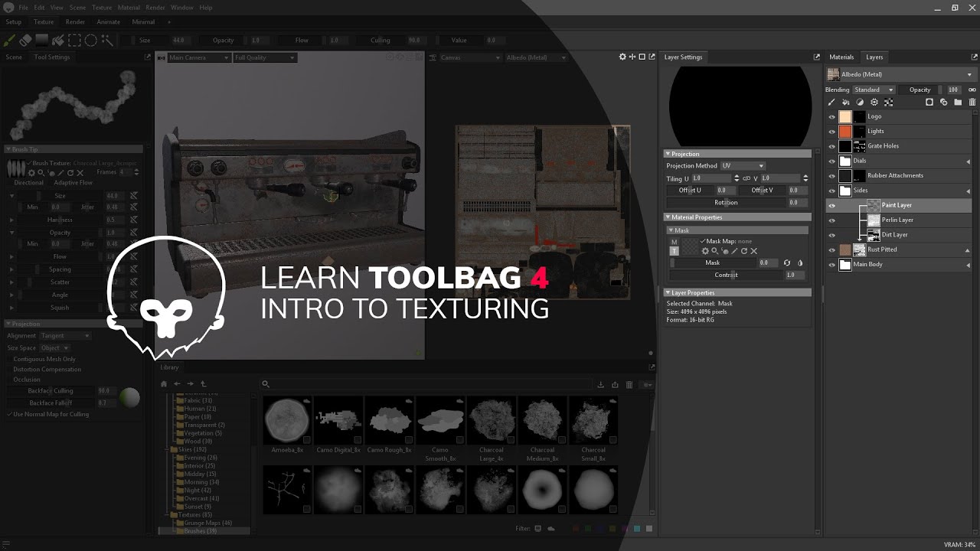Open the Material menu
The width and height of the screenshot is (980, 551).
tap(129, 8)
